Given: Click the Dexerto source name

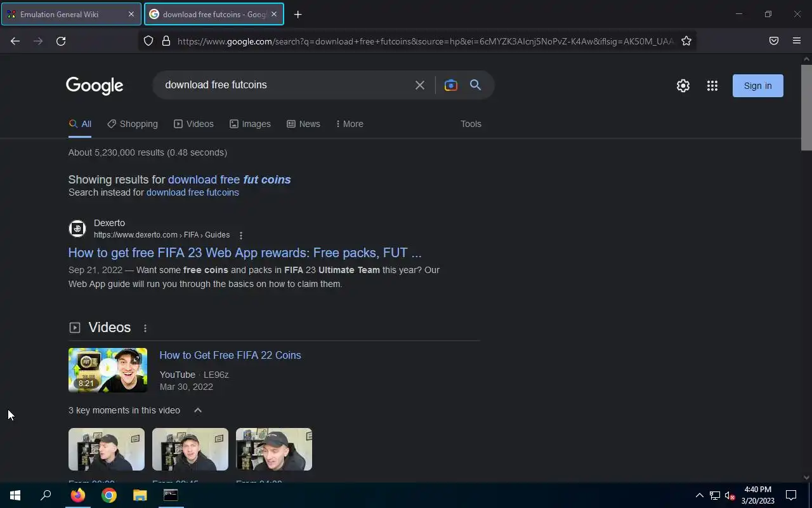Looking at the screenshot, I should tap(109, 223).
